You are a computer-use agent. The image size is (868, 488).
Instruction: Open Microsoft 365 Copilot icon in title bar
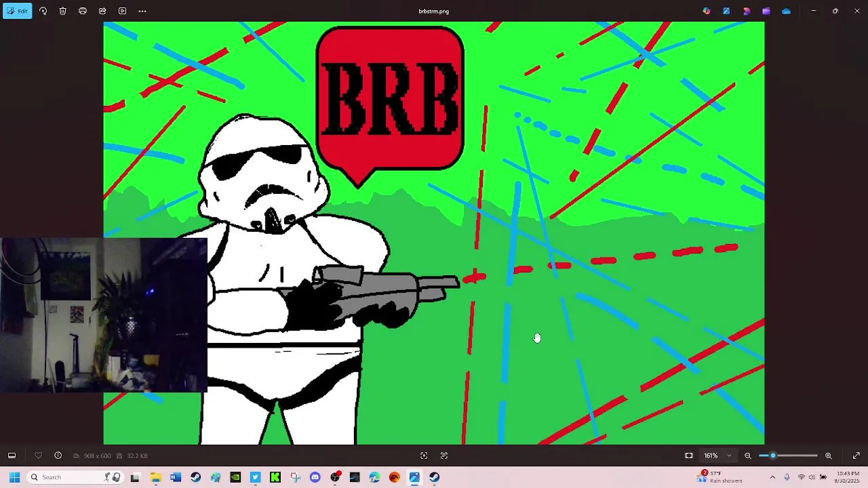(x=707, y=11)
